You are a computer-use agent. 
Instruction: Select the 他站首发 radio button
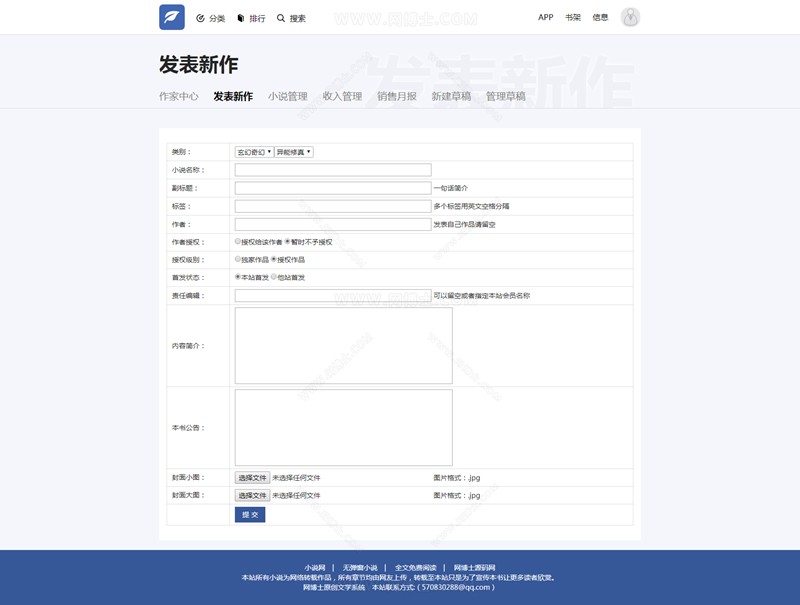274,277
